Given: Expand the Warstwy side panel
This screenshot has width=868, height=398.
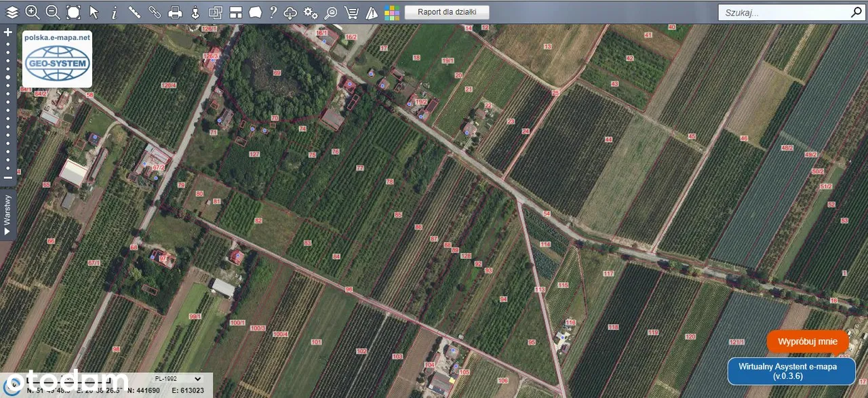Looking at the screenshot, I should pyautogui.click(x=7, y=215).
